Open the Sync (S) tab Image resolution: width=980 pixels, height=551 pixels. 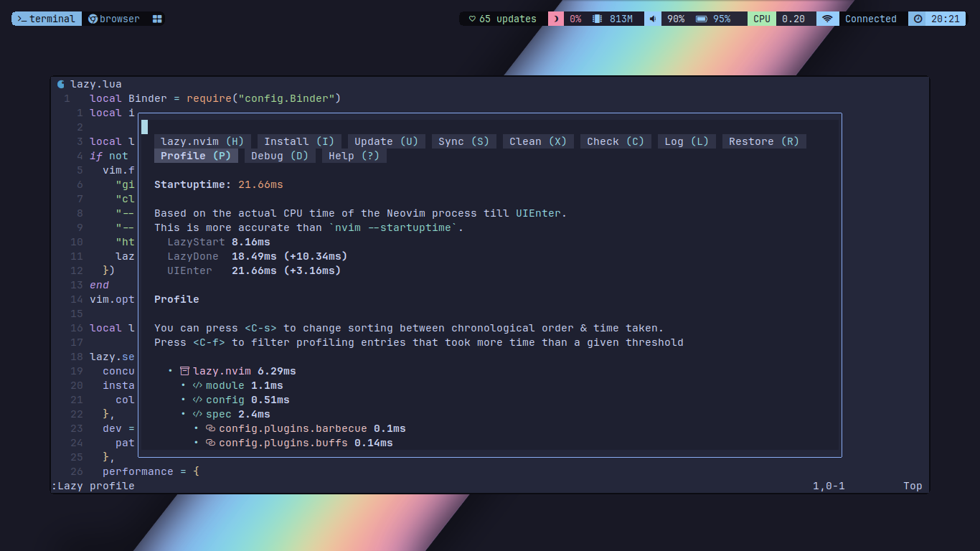pyautogui.click(x=464, y=141)
